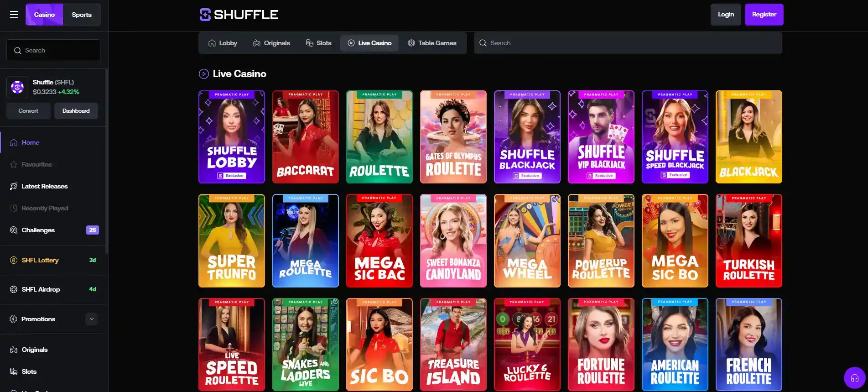Open Baccarat game card
The width and height of the screenshot is (868, 392).
306,137
